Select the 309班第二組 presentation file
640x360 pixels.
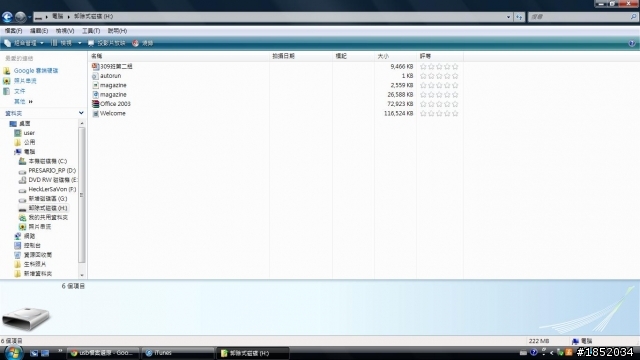[x=112, y=66]
